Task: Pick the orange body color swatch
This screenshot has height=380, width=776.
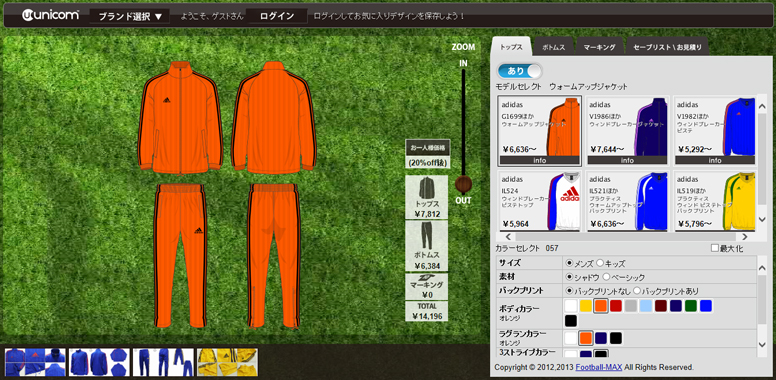Action: 601,306
